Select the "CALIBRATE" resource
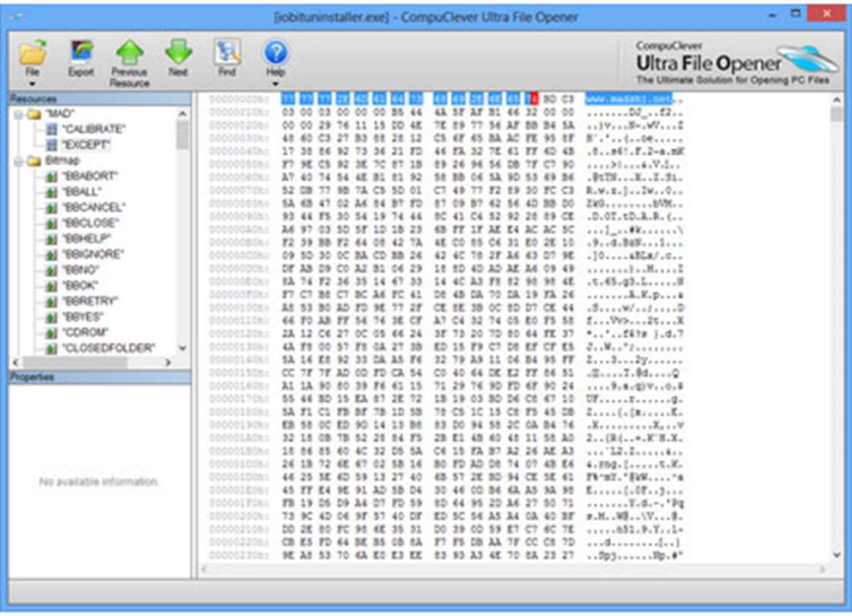 pyautogui.click(x=94, y=129)
